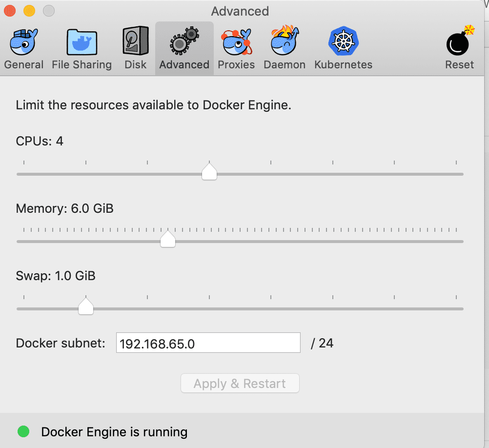Click the "File Sharing" tab label
The image size is (489, 448).
pos(81,64)
